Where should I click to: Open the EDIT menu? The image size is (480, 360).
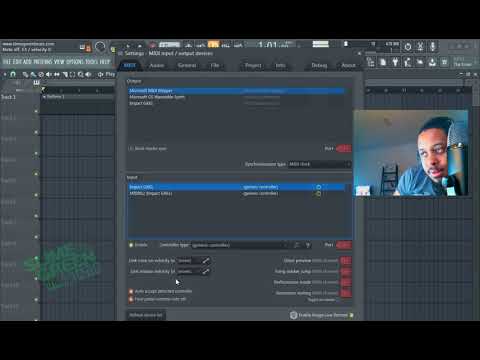[17, 62]
